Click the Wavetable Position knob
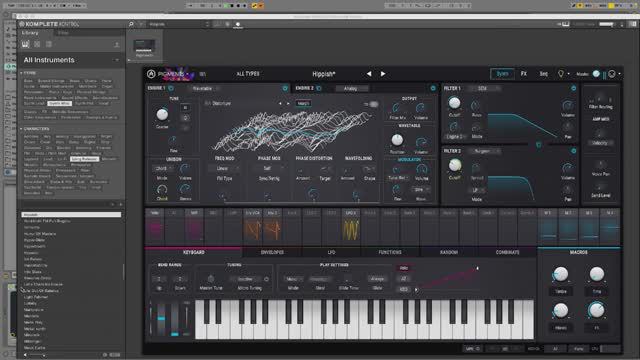Image resolution: width=640 pixels, height=360 pixels. (x=397, y=140)
